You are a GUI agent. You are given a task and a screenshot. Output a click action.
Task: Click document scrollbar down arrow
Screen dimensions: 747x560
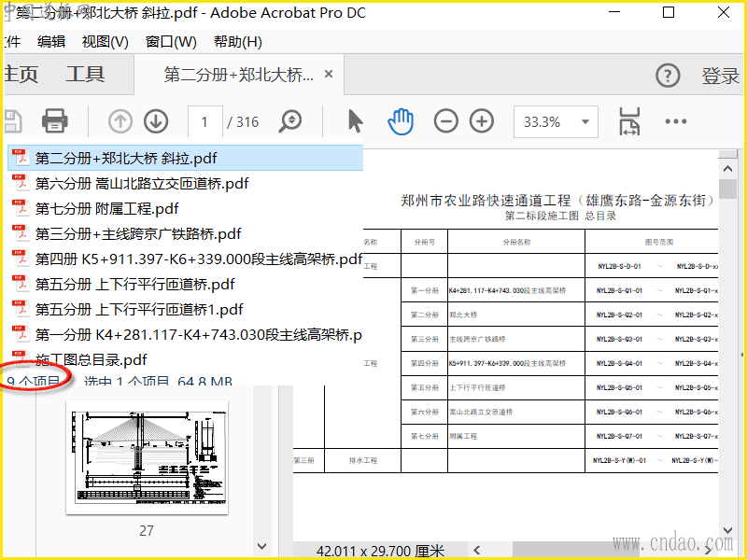(727, 529)
